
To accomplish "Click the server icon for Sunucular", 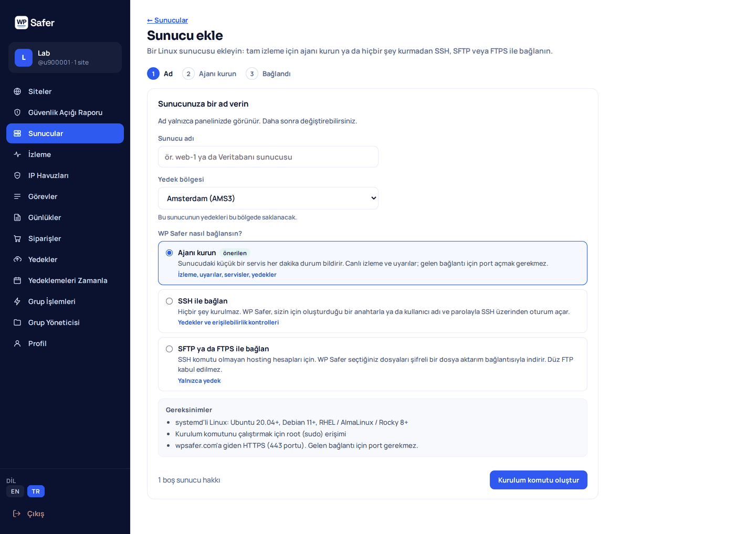I will [17, 133].
